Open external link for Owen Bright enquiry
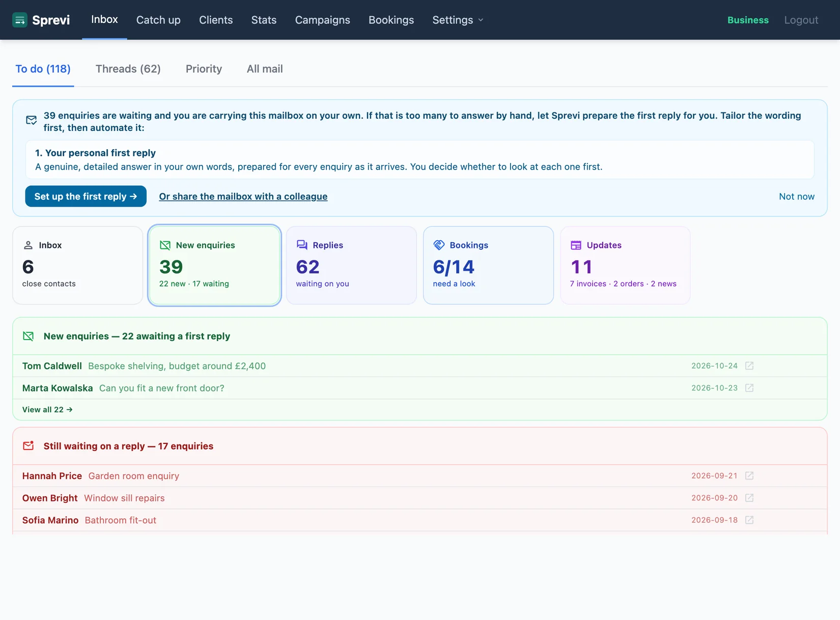 pyautogui.click(x=749, y=498)
